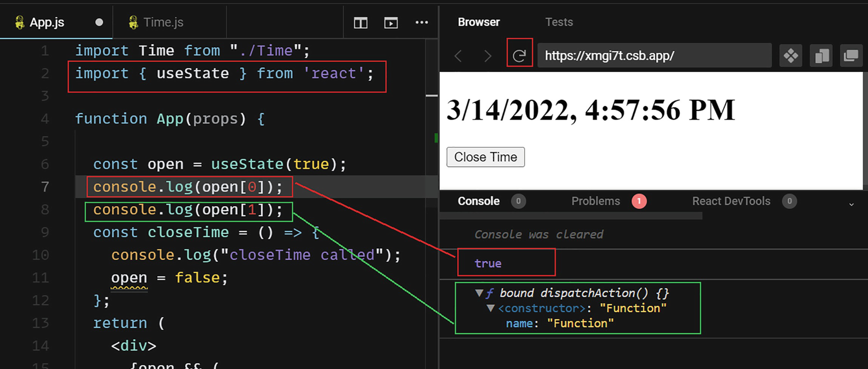Collapse the bound dispatchAction console entry
The image size is (868, 369).
click(479, 293)
